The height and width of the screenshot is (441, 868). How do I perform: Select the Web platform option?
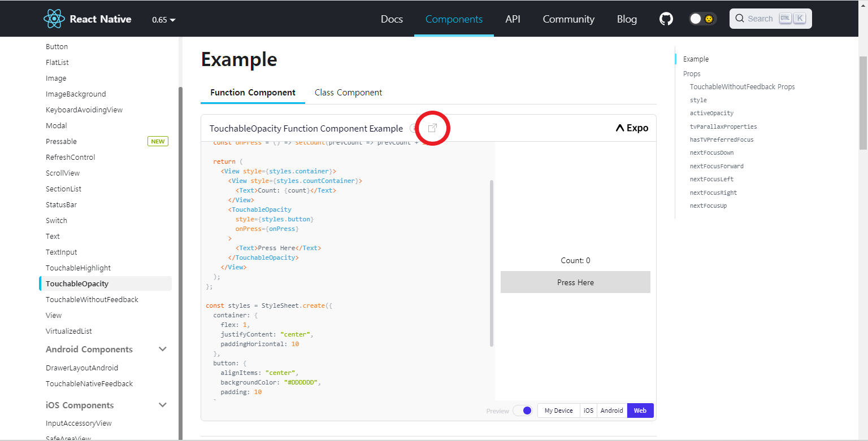[x=640, y=411]
